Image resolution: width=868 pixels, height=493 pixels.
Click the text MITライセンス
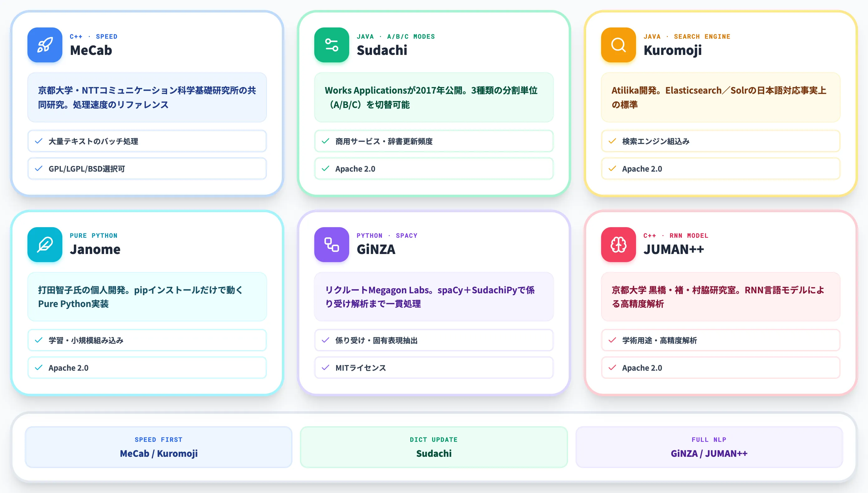click(361, 368)
